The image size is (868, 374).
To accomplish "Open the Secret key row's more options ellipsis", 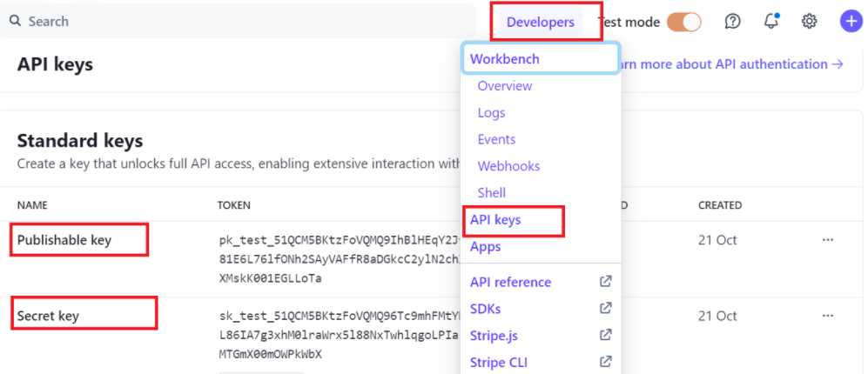I will click(x=828, y=316).
